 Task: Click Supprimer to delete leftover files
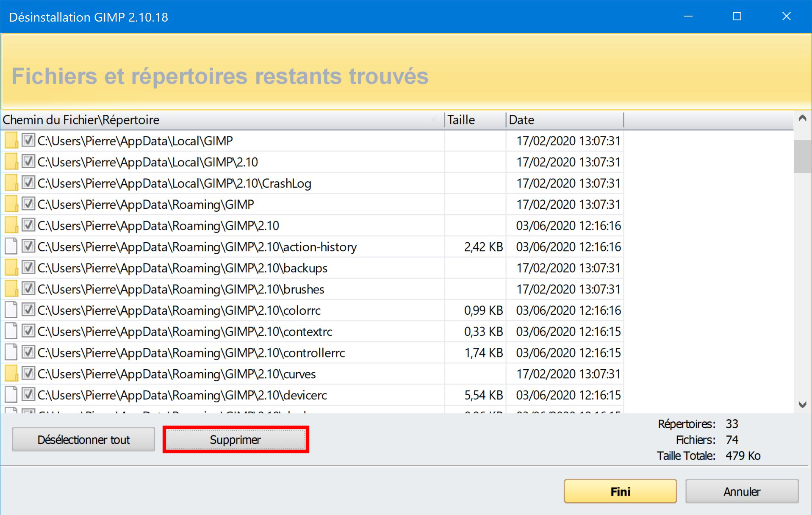pos(236,440)
